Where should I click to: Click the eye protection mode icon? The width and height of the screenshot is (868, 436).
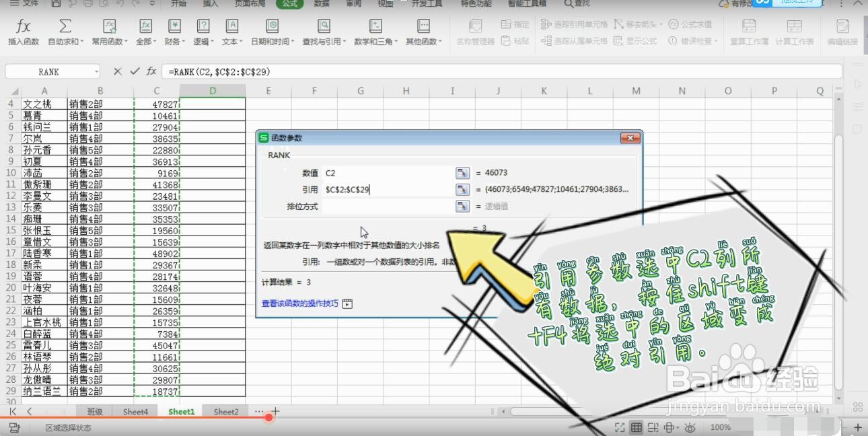pos(690,427)
